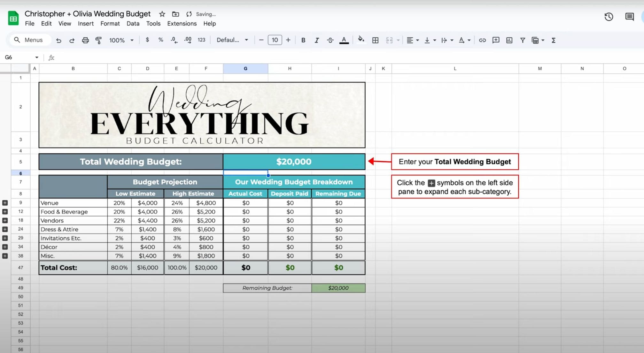Open version history clock icon
Image resolution: width=644 pixels, height=353 pixels.
[x=609, y=17]
